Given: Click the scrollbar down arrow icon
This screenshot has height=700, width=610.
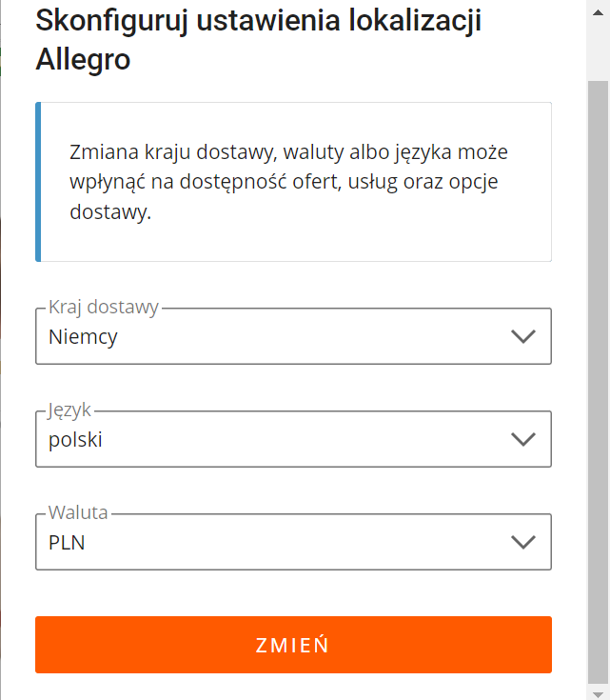Looking at the screenshot, I should pyautogui.click(x=598, y=694).
